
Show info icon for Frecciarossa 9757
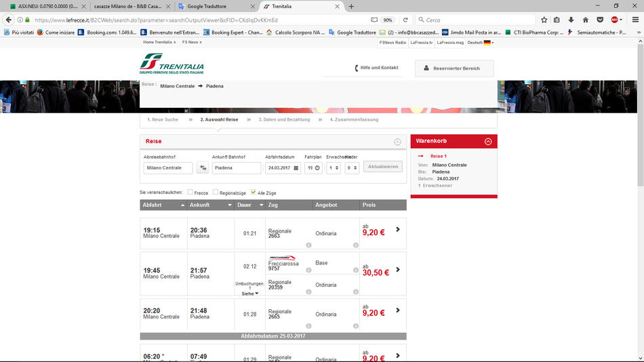(308, 270)
